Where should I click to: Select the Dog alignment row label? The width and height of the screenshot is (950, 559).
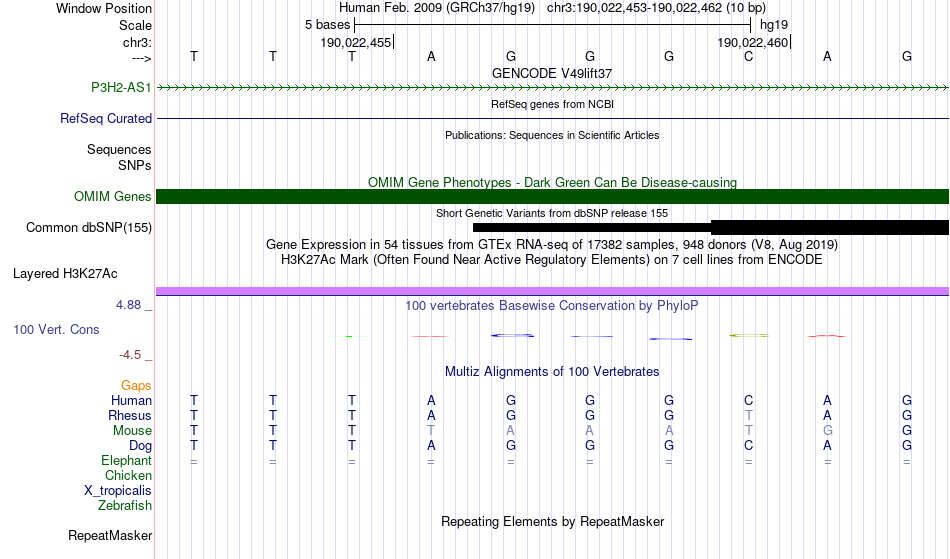pos(140,446)
